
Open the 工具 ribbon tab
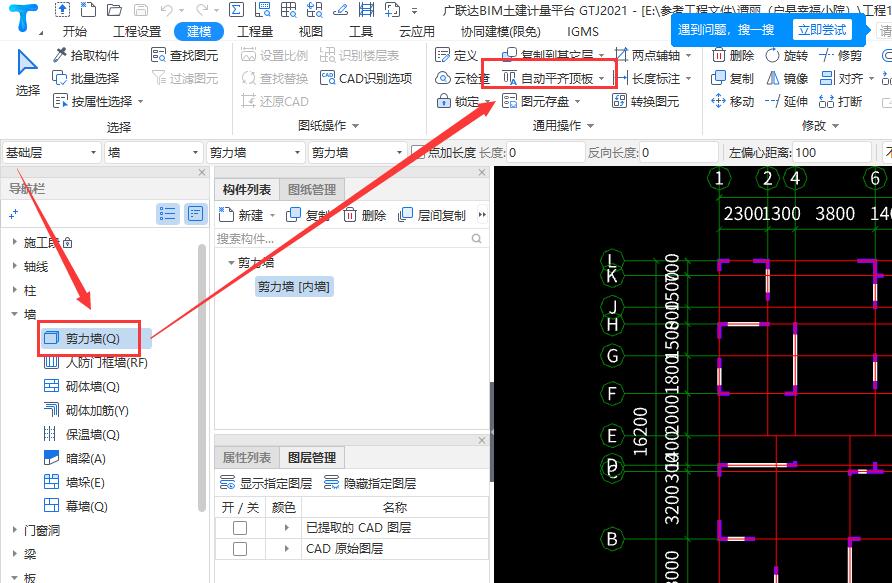point(361,31)
